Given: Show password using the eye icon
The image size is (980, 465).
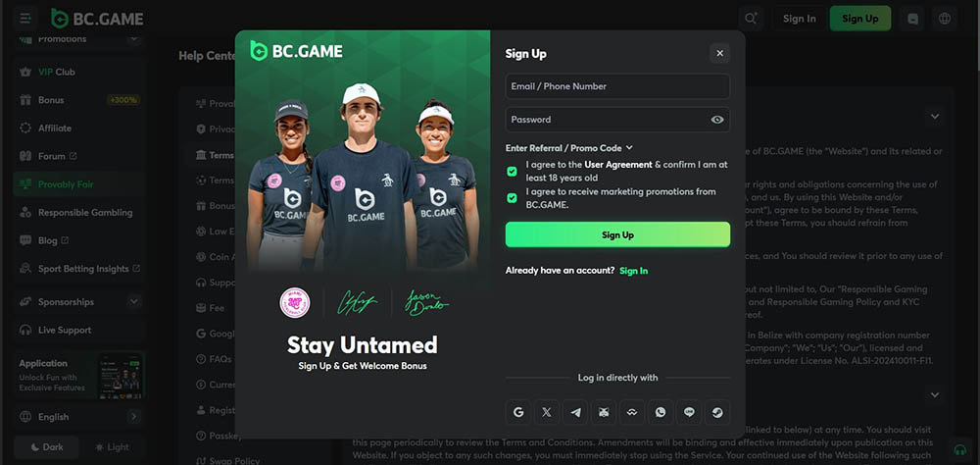Looking at the screenshot, I should coord(717,120).
